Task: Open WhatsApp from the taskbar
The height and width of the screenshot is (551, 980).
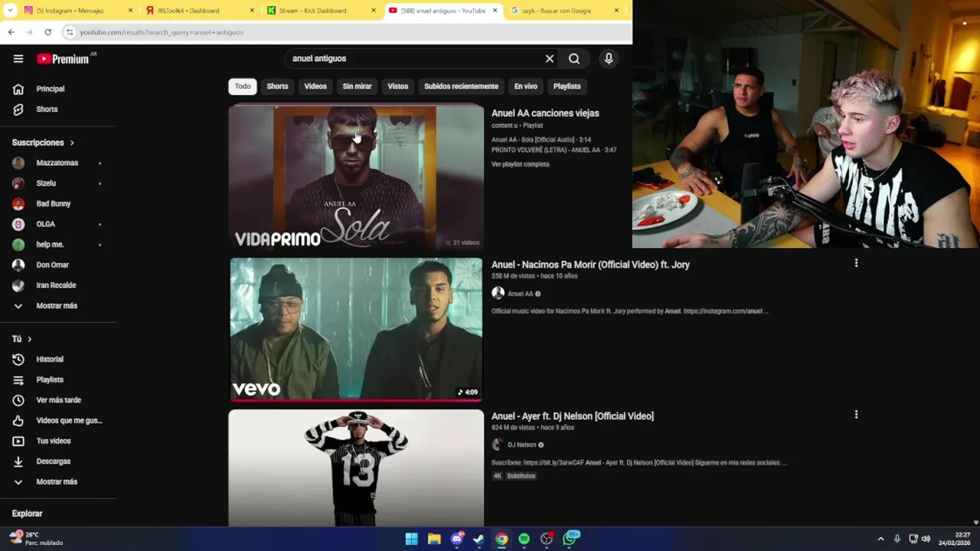Action: click(570, 539)
